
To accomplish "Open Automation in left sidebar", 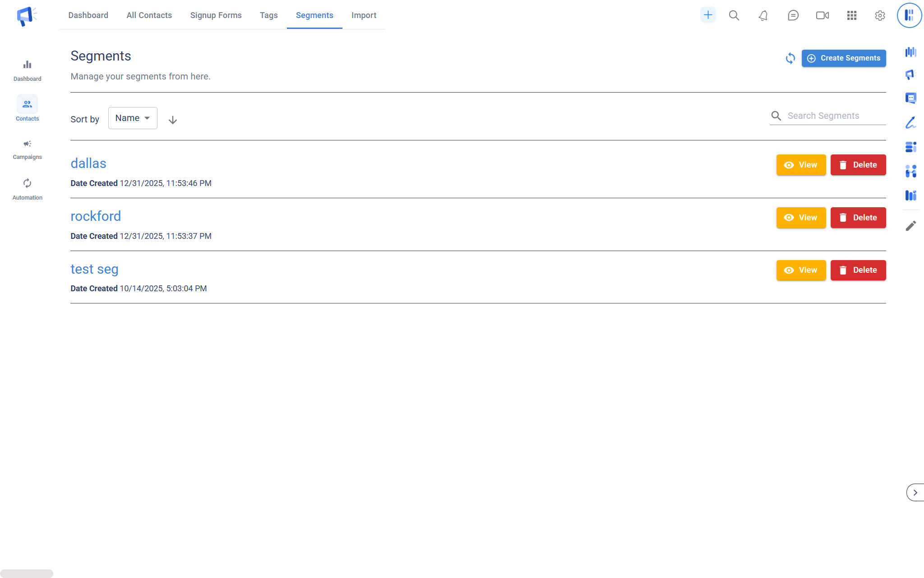I will click(x=27, y=189).
